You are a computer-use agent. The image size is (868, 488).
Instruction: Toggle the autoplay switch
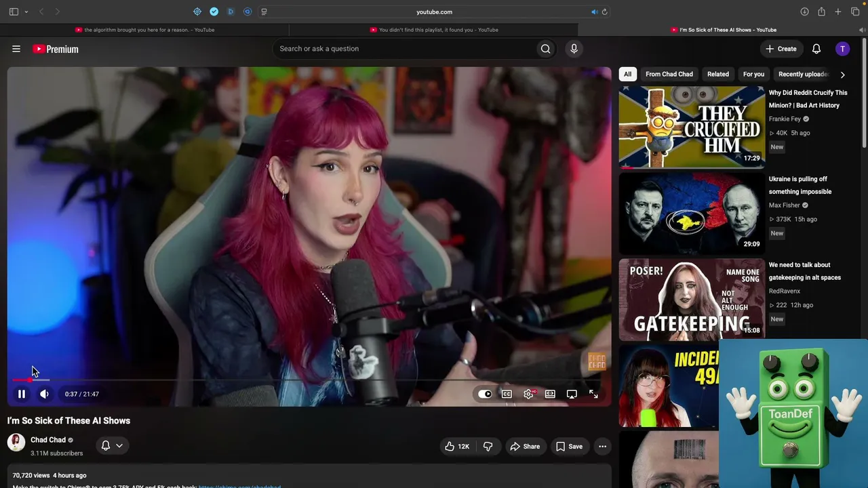pyautogui.click(x=485, y=394)
